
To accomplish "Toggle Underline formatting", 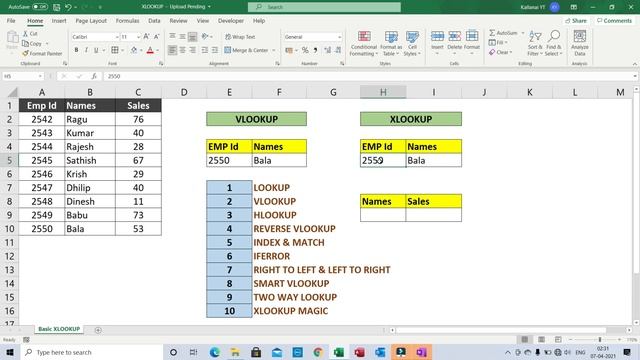I will [x=96, y=50].
